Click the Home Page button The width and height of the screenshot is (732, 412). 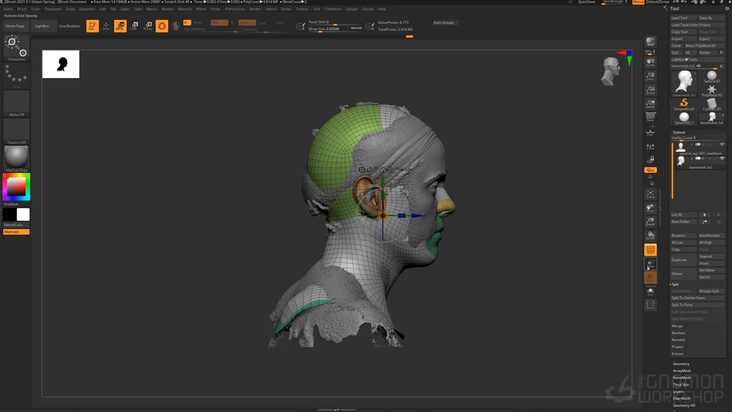tap(15, 26)
